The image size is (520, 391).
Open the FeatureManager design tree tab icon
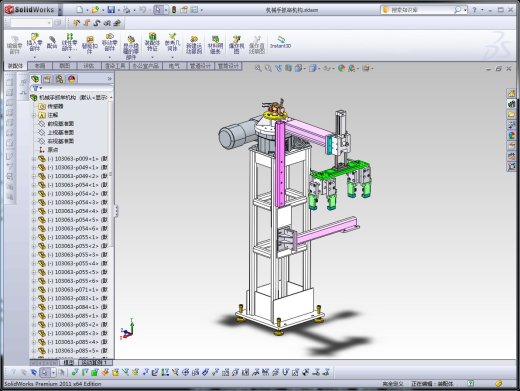[35, 79]
